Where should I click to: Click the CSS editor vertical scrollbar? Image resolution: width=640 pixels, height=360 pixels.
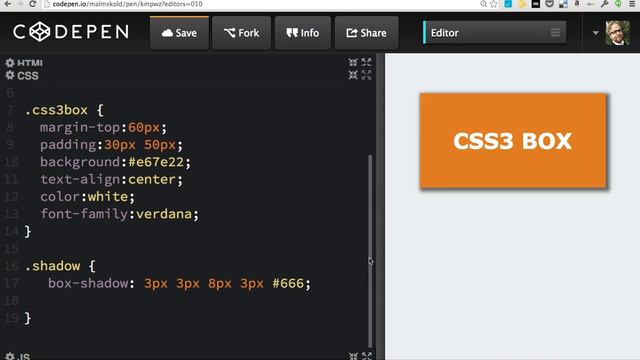370,251
